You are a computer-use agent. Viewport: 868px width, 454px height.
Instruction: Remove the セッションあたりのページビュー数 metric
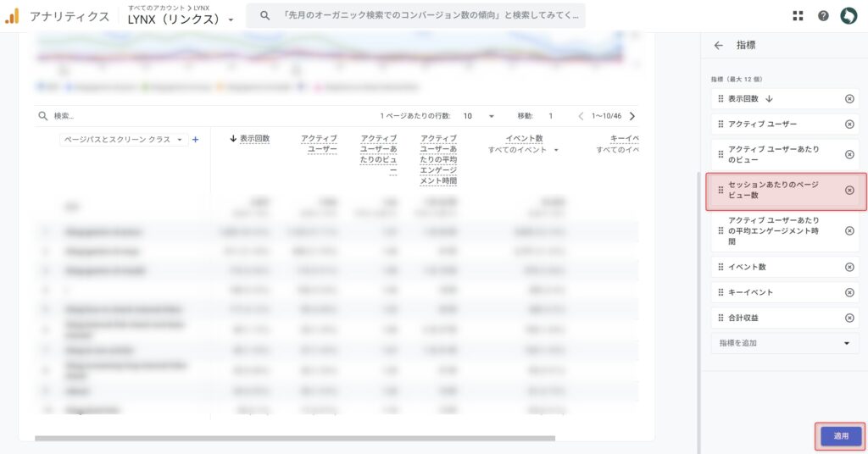coord(849,191)
